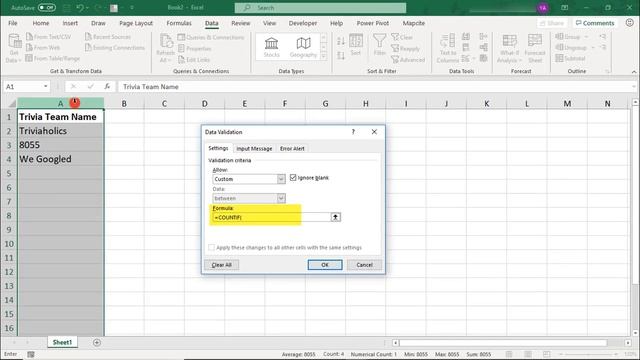The image size is (640, 360).
Task: Expand the Name Box dropdown
Action: tap(45, 87)
